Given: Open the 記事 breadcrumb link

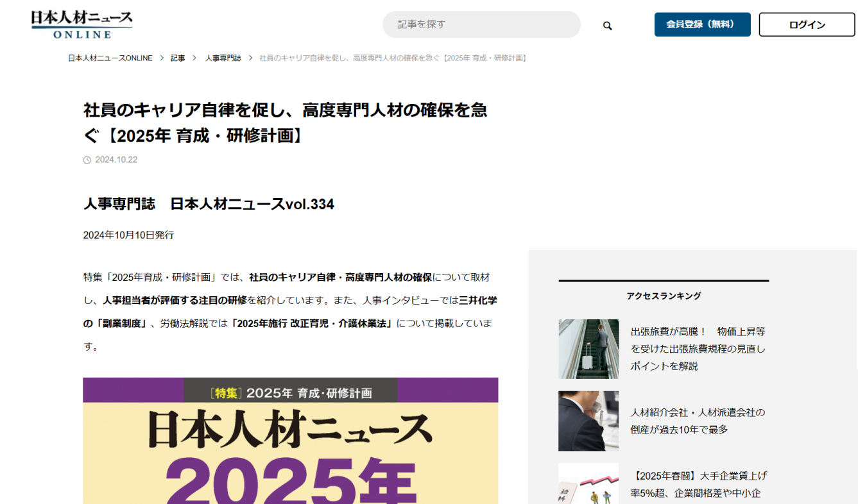Looking at the screenshot, I should click(178, 58).
